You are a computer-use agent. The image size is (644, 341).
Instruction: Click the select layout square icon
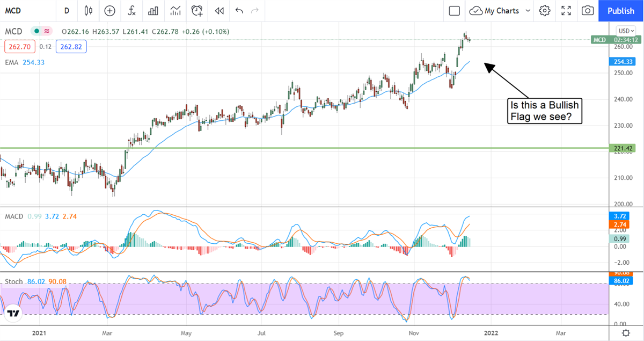pos(455,11)
